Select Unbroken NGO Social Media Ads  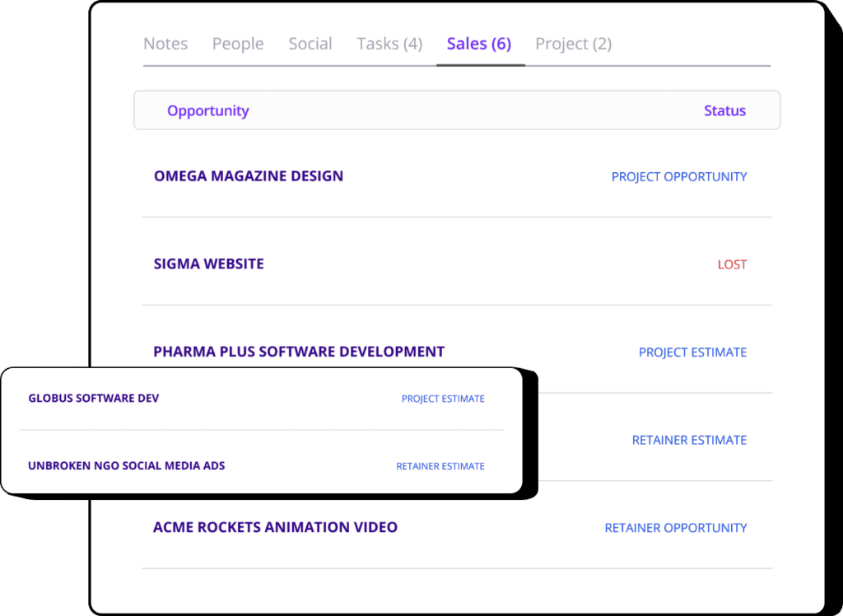point(127,465)
